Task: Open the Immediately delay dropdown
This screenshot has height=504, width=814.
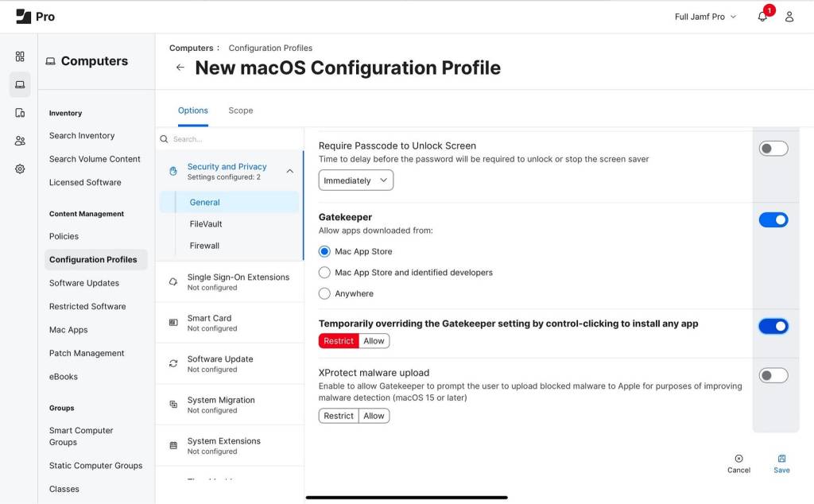Action: tap(355, 180)
